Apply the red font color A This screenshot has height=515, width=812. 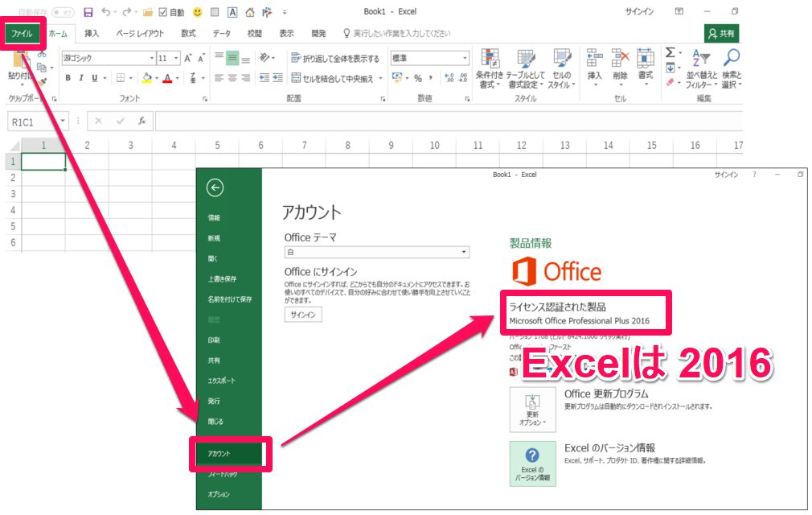[x=167, y=78]
